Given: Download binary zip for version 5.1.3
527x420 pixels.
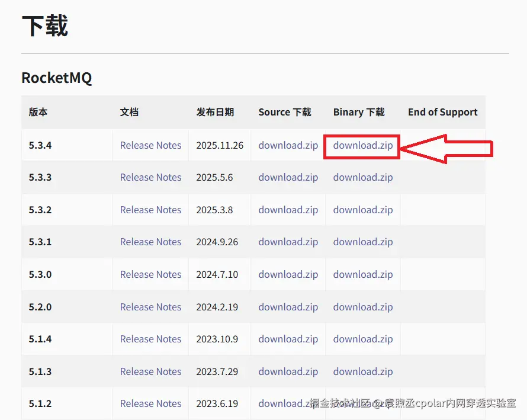Looking at the screenshot, I should coord(363,371).
